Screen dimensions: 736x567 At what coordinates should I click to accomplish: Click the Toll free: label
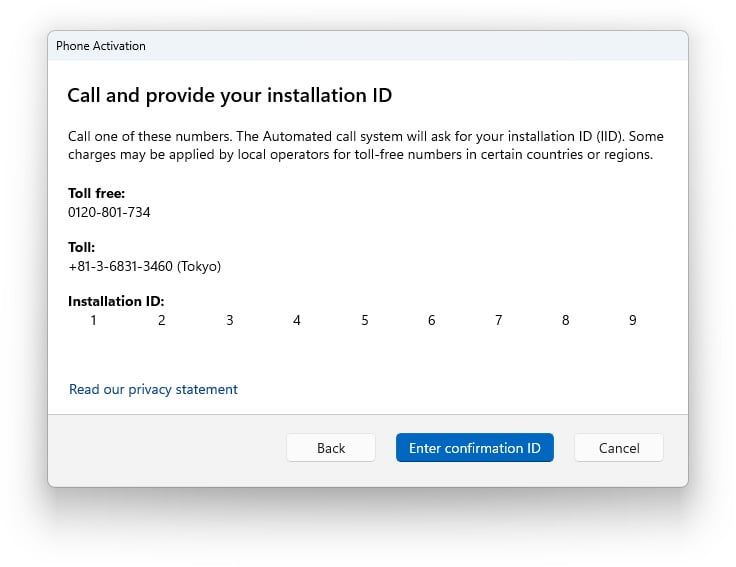pos(96,194)
